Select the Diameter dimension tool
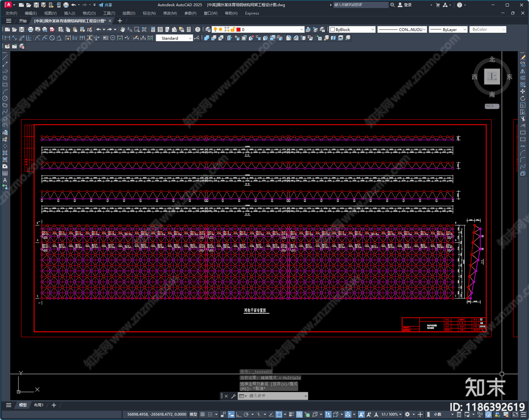The image size is (529, 420). (x=52, y=38)
